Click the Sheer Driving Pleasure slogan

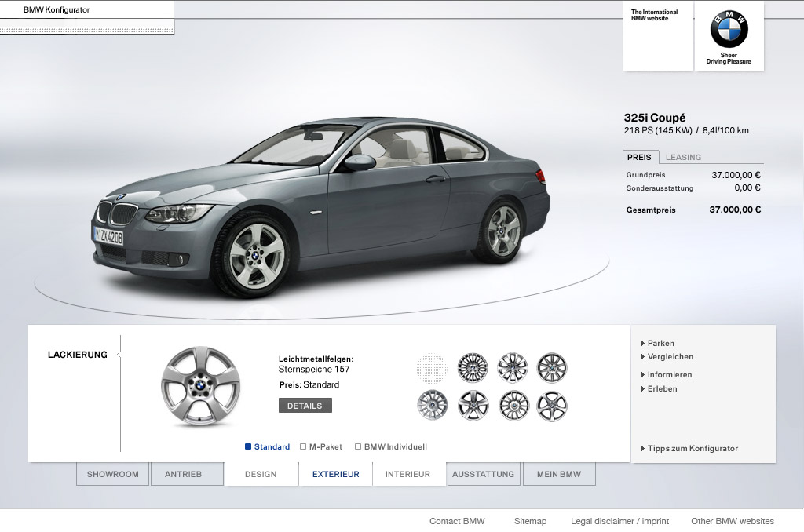click(729, 58)
